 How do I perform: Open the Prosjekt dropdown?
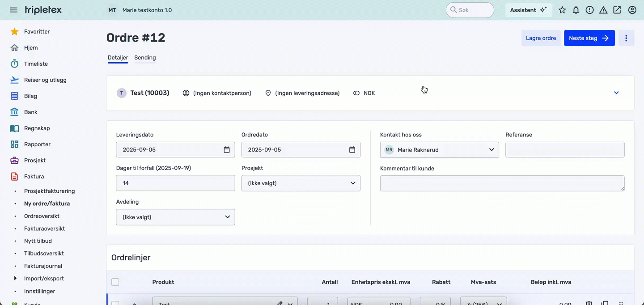[301, 183]
